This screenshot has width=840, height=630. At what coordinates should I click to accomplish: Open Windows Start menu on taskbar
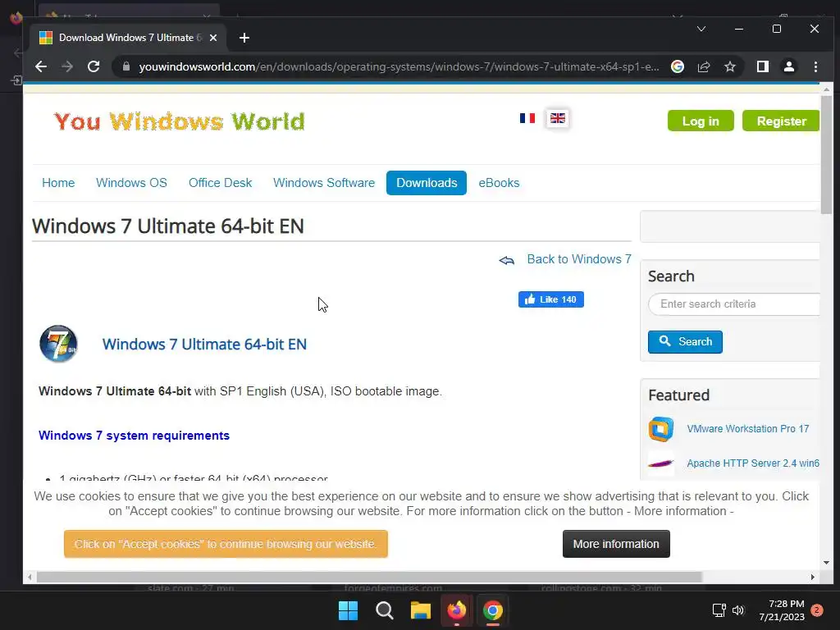(348, 610)
